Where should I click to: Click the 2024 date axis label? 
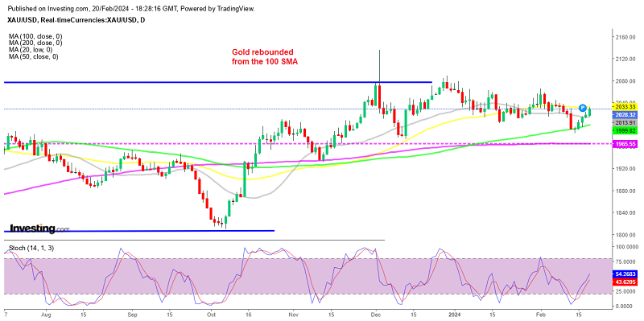tap(456, 315)
